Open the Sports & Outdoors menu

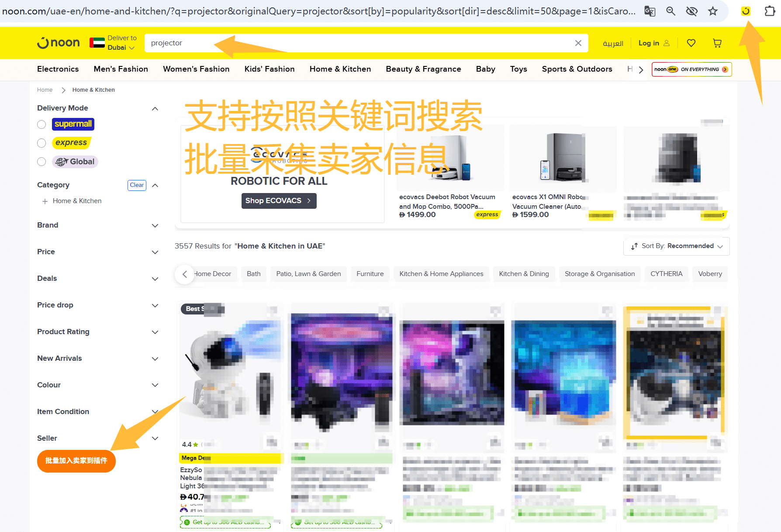[577, 69]
